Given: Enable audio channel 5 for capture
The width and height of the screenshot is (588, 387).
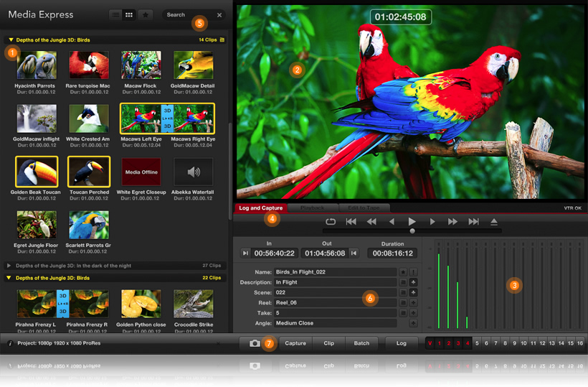Looking at the screenshot, I should [476, 343].
